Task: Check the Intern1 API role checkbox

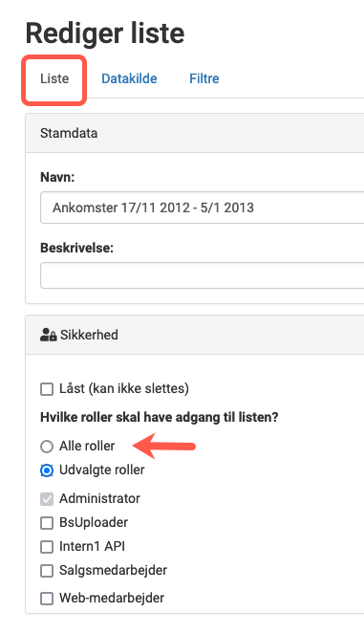Action: [47, 547]
